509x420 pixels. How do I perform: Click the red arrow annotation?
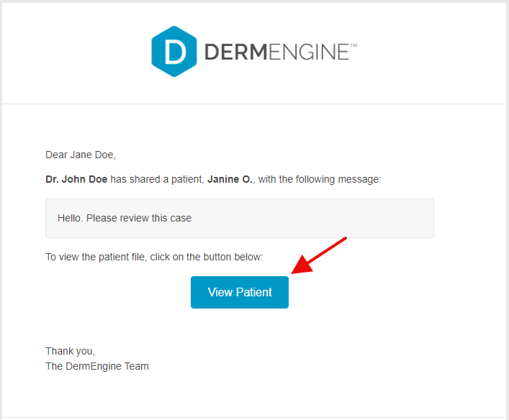[x=319, y=255]
